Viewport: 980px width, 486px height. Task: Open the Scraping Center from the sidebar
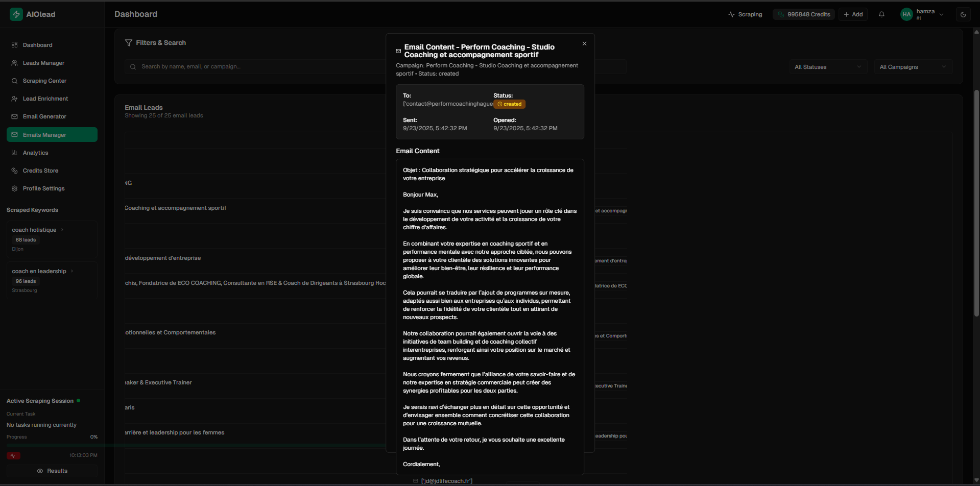[44, 81]
